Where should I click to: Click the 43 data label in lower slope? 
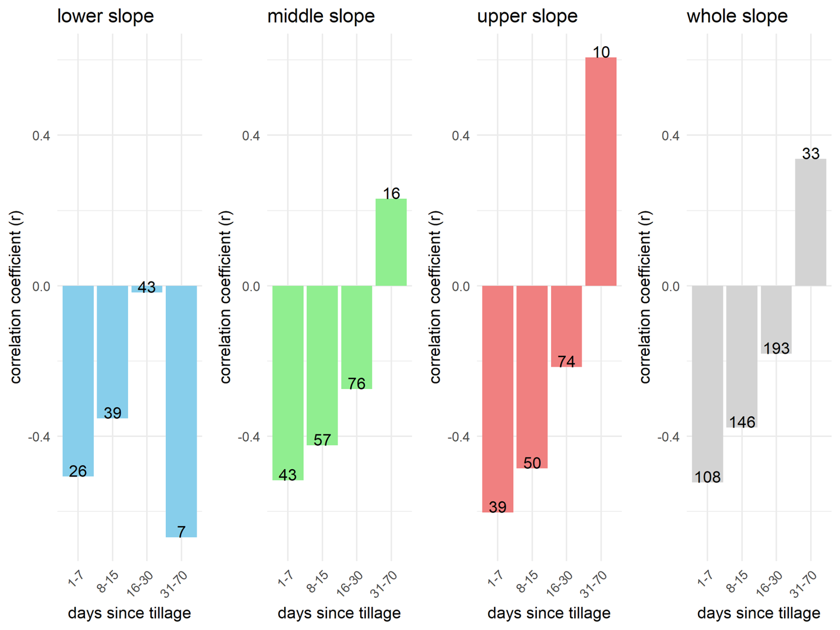[147, 287]
